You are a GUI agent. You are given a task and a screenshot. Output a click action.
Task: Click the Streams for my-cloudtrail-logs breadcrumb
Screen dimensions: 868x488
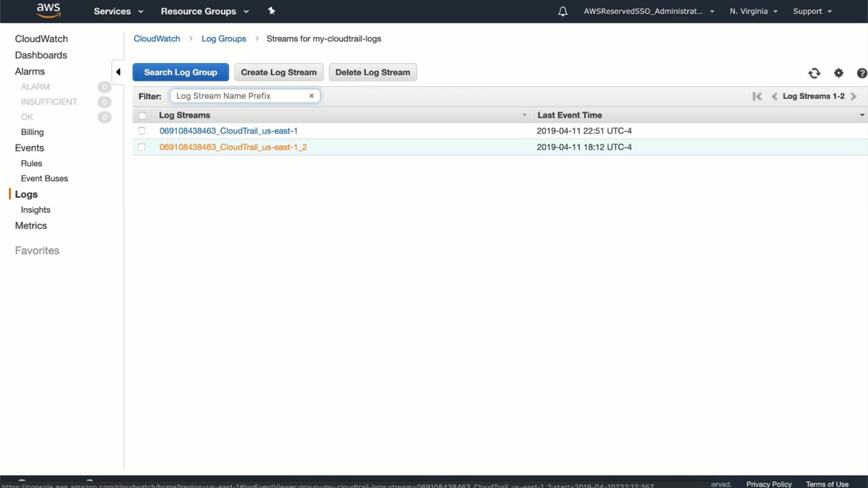pyautogui.click(x=323, y=39)
